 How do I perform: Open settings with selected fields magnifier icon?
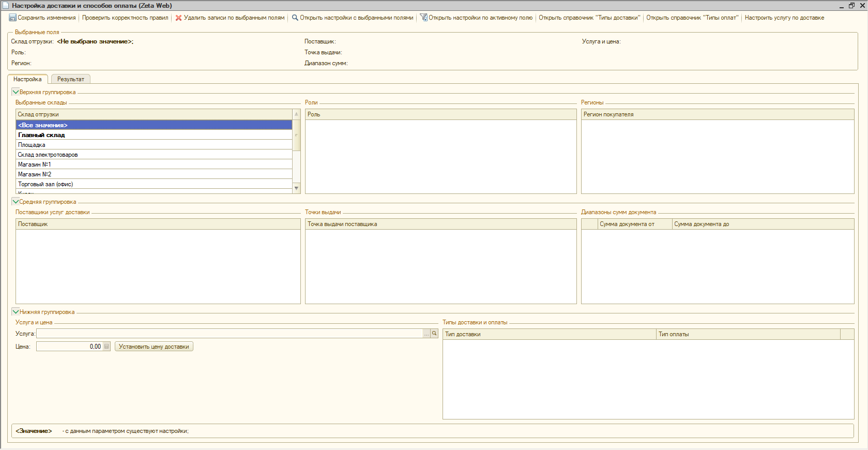pyautogui.click(x=295, y=18)
